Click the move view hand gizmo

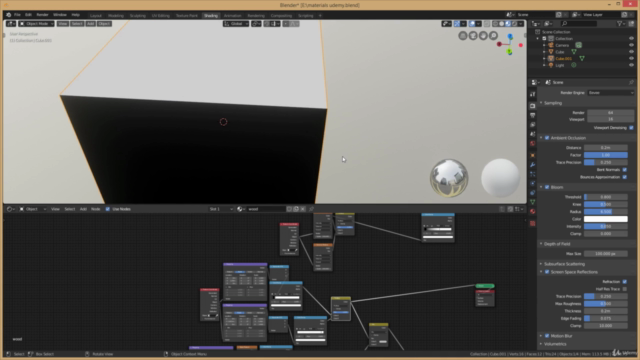[483, 36]
